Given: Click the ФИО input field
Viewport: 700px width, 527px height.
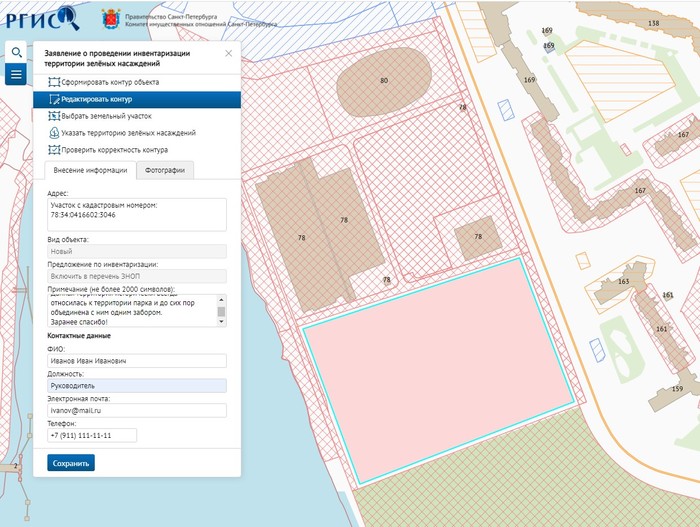Looking at the screenshot, I should coord(136,360).
